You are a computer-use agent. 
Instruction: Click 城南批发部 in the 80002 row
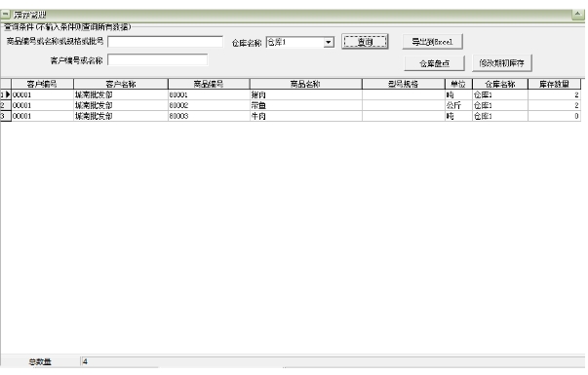tap(121, 105)
